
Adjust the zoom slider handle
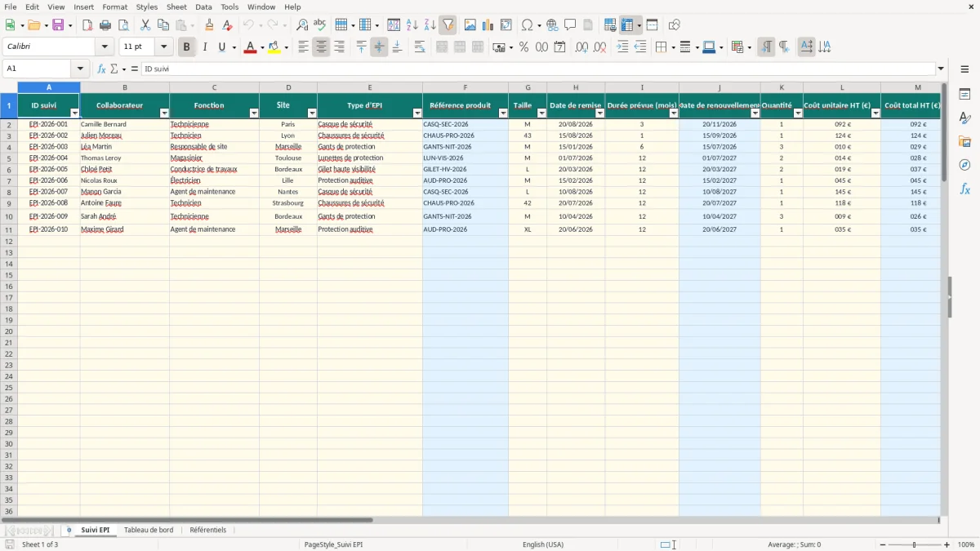pyautogui.click(x=915, y=544)
